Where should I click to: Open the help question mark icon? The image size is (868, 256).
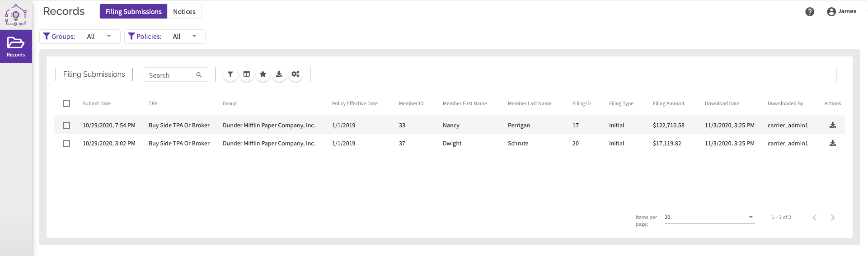810,12
